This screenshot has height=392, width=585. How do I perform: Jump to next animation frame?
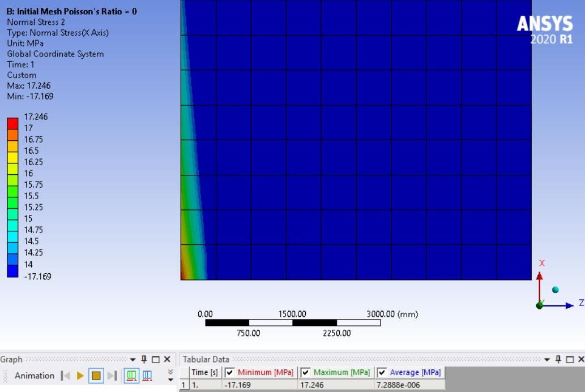pos(112,376)
